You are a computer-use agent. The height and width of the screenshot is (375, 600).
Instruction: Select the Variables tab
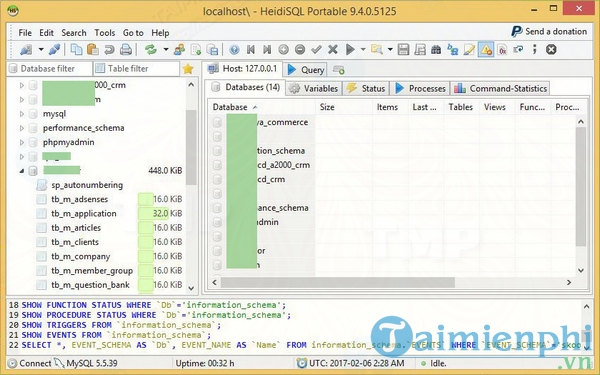(314, 88)
